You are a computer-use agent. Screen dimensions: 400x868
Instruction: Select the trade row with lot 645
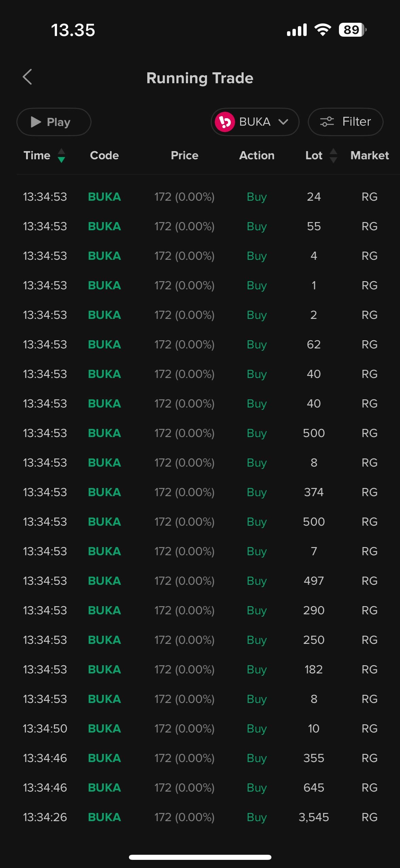200,788
